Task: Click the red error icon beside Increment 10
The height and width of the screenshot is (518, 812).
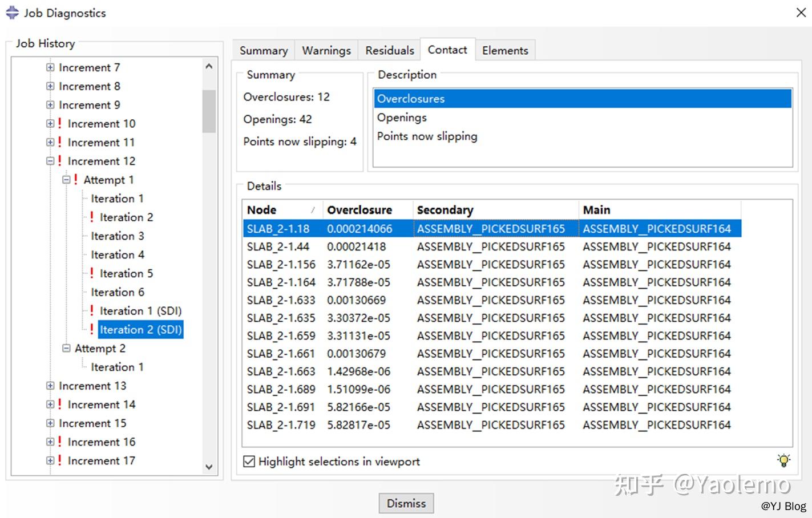Action: 59,123
